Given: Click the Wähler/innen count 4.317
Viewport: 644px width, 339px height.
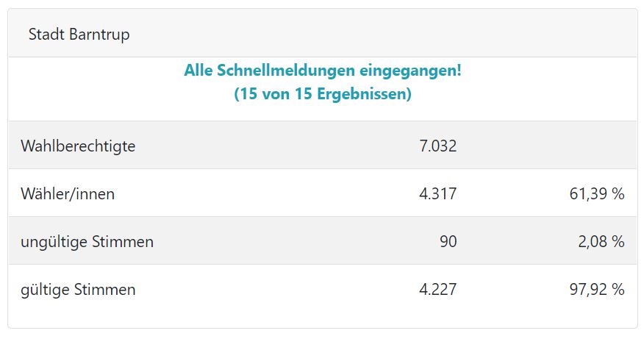Looking at the screenshot, I should point(438,193).
